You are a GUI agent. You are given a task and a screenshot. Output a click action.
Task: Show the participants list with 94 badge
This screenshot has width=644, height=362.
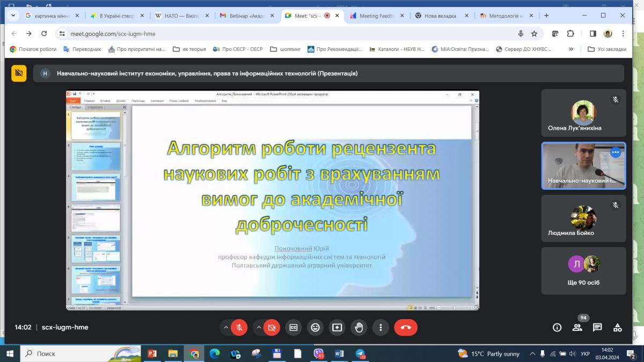[577, 327]
